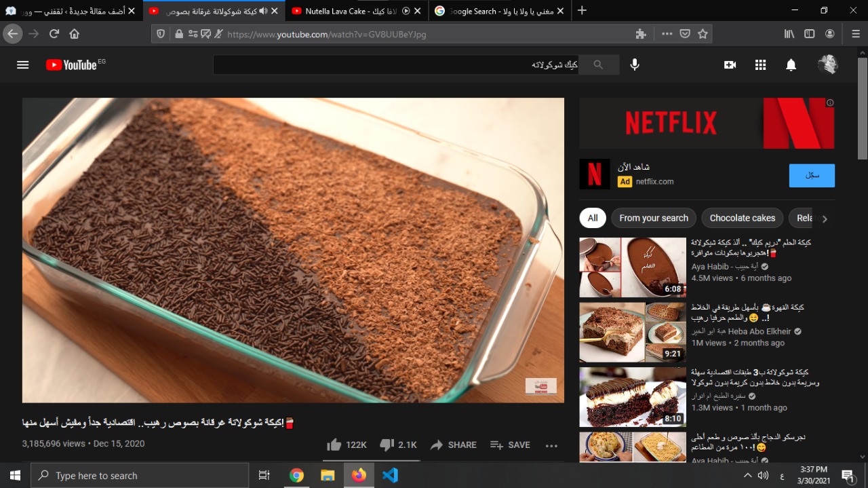Open File Explorer from taskbar
Viewport: 868px width, 488px height.
328,475
